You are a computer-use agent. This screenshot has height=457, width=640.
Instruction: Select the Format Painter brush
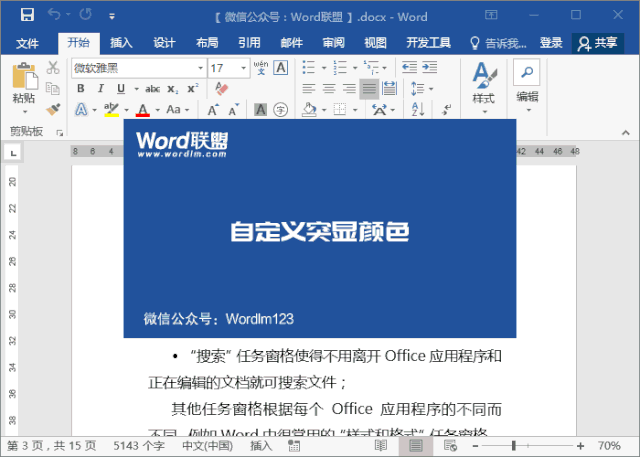53,109
